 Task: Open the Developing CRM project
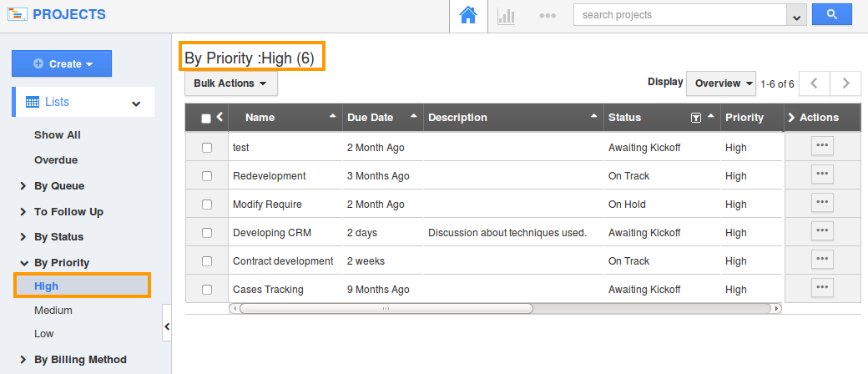point(272,233)
